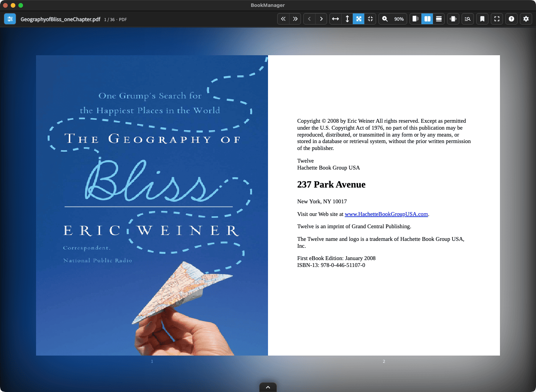The height and width of the screenshot is (392, 536).
Task: Open the help question mark
Action: tap(511, 19)
